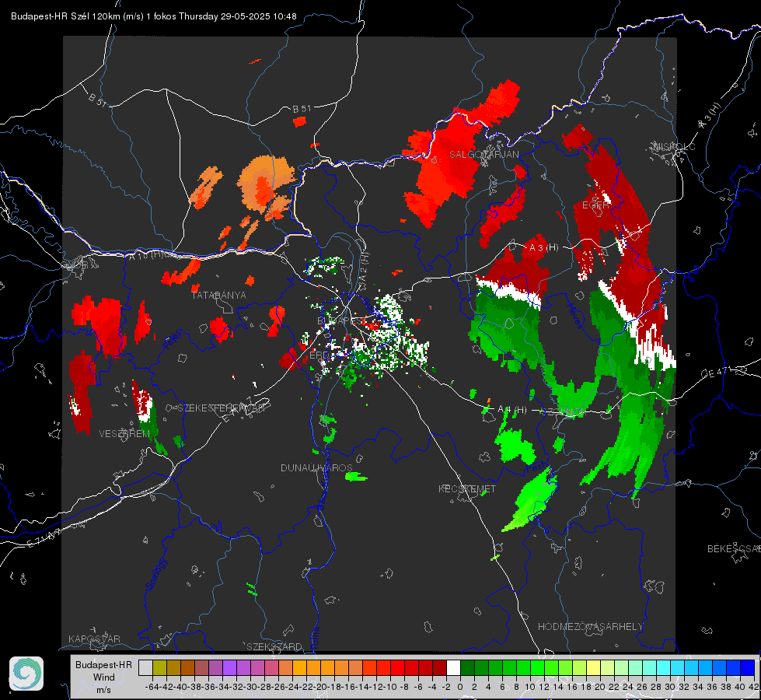This screenshot has height=700, width=761.
Task: Click the '0' value in the legend scale
Action: [x=460, y=687]
